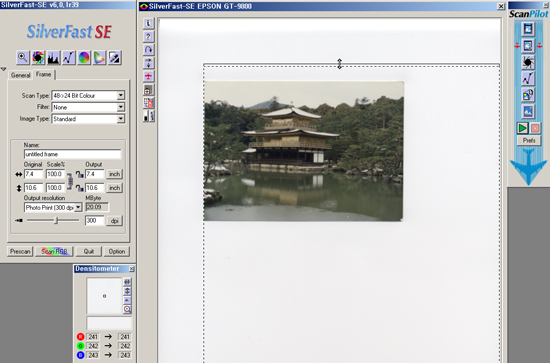Screen dimensions: 550x363
Task: Rotate the preview with the curved arrow icon
Action: point(148,50)
